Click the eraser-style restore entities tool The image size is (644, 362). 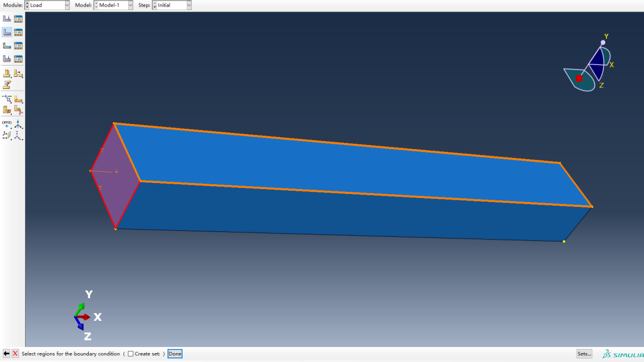[7, 84]
